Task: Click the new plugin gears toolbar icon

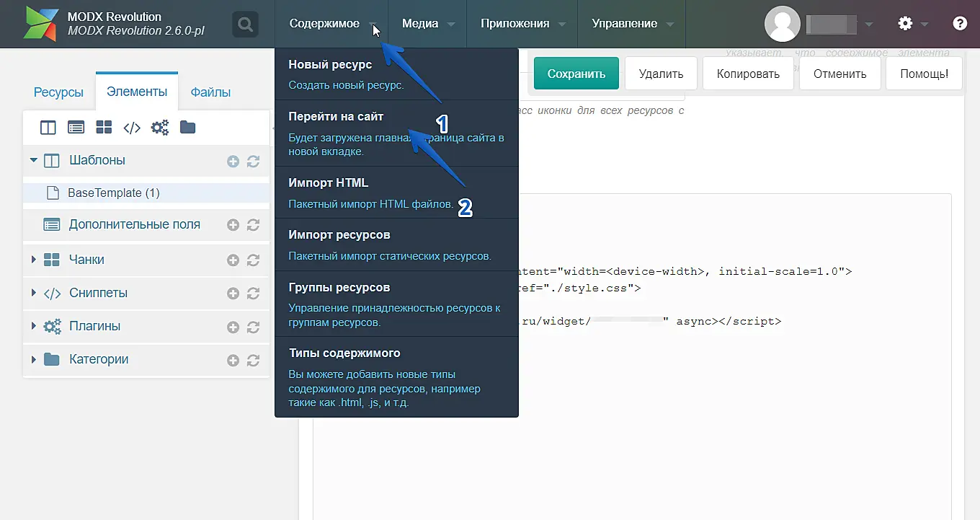Action: [x=159, y=128]
